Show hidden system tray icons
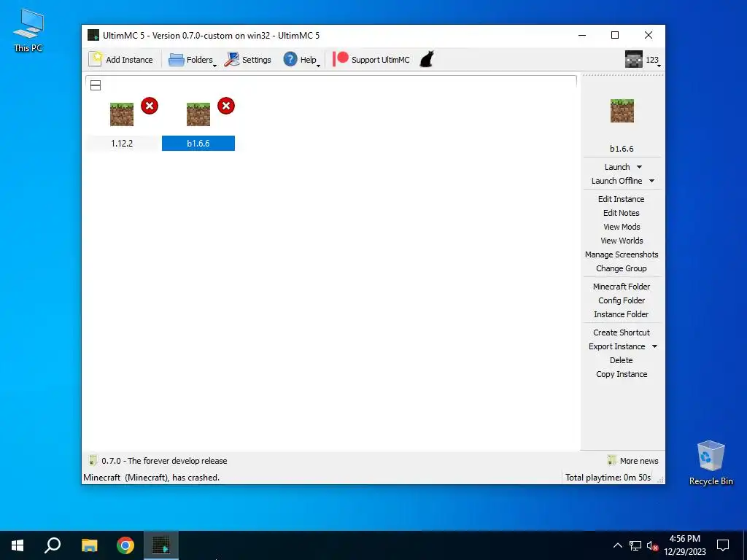Screen dimensions: 747x560 (617, 545)
